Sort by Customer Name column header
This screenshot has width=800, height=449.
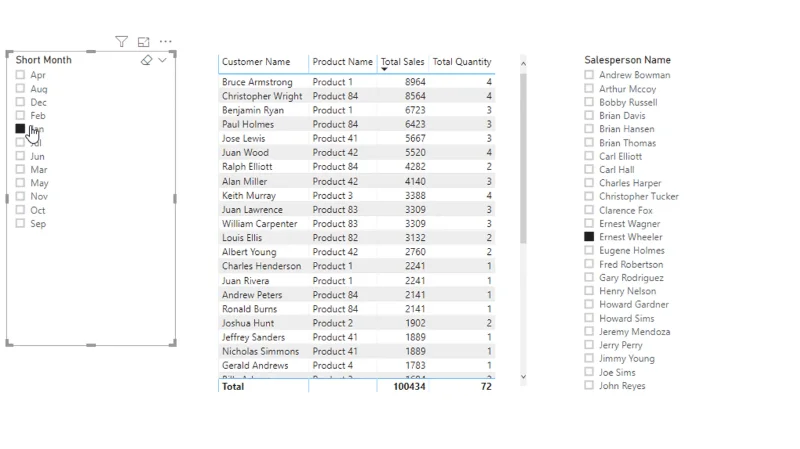coord(256,62)
